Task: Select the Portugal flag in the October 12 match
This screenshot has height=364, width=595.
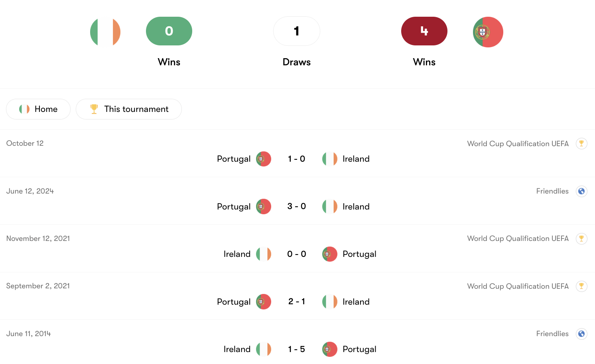Action: coord(263,159)
